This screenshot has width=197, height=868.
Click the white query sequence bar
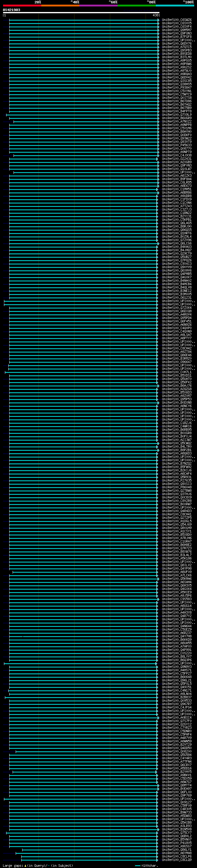81,12
